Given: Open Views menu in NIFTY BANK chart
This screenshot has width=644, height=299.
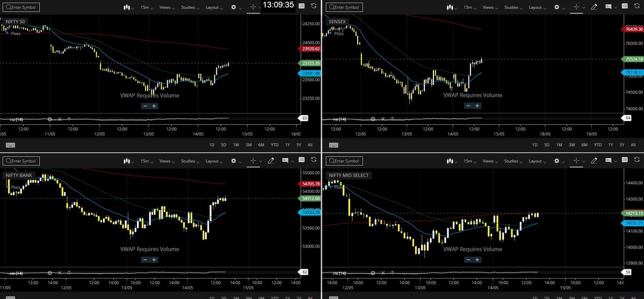Looking at the screenshot, I should point(167,161).
